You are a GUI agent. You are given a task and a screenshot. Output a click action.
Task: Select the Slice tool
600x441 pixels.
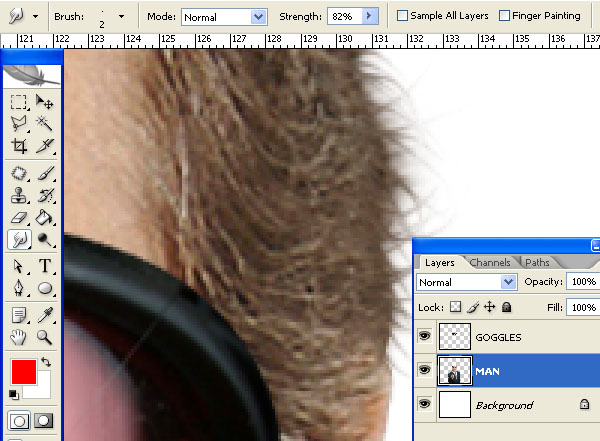[44, 146]
